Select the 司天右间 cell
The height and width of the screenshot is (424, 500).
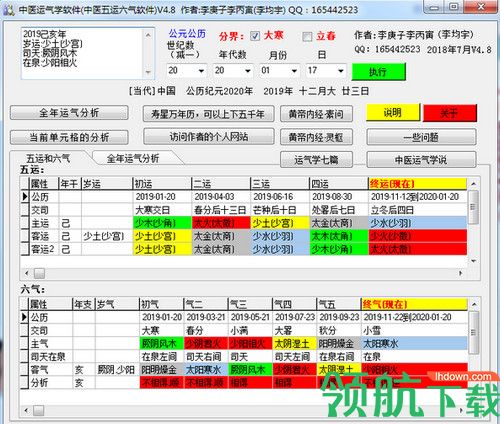(206, 357)
